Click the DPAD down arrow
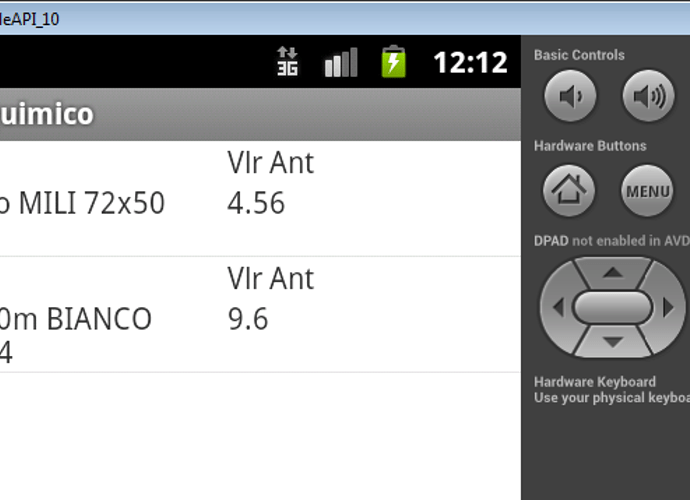Viewport: 690px width, 500px height. (613, 342)
